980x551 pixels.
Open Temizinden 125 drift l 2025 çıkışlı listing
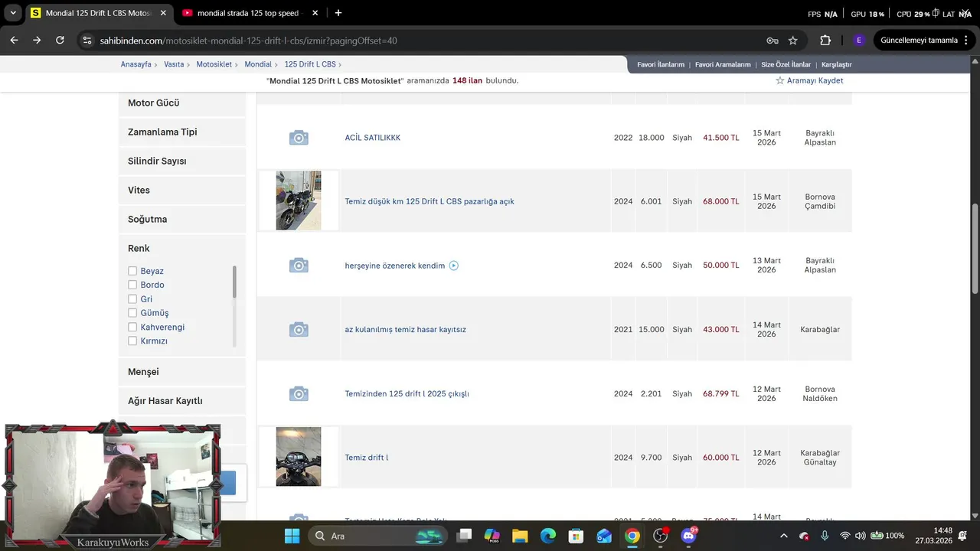click(407, 393)
